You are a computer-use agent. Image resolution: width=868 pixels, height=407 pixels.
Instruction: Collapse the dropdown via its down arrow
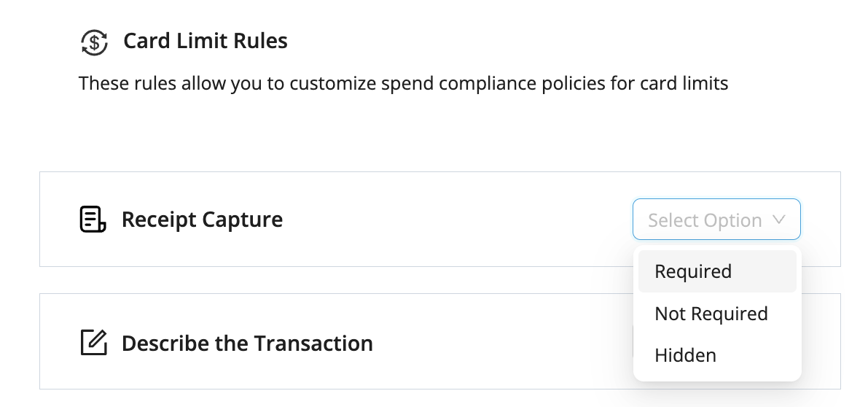click(779, 220)
